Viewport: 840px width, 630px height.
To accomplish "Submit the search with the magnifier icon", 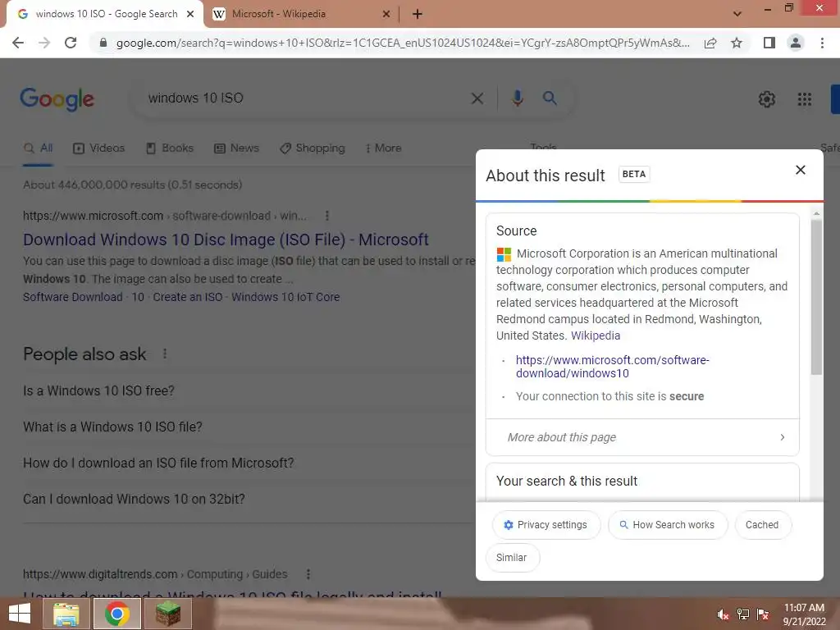I will 550,98.
